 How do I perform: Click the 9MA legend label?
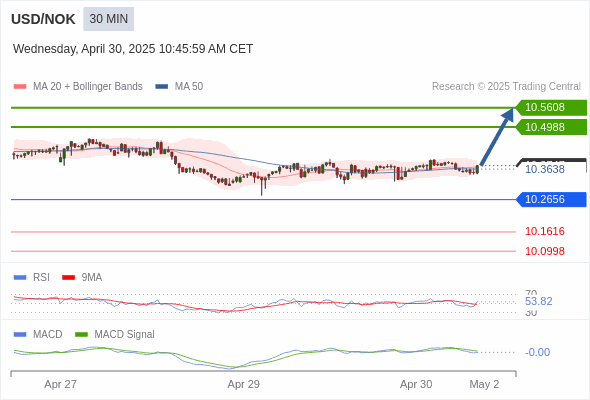tap(92, 278)
